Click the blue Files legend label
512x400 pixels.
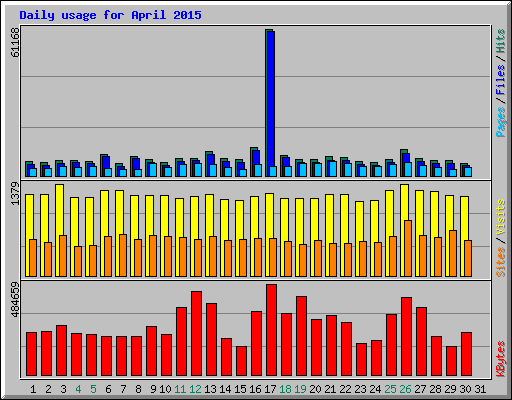tap(501, 79)
